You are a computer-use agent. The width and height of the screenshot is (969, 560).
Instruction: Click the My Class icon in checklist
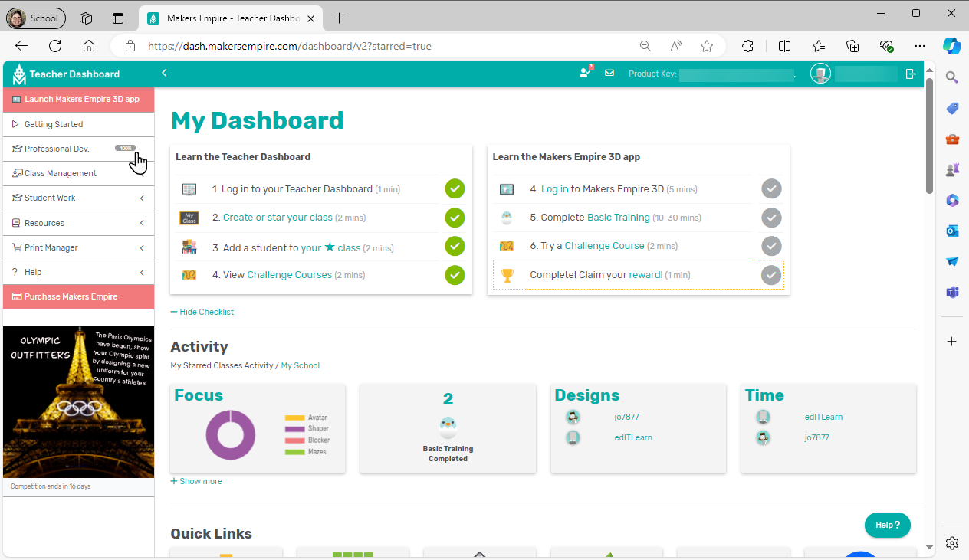[x=189, y=218]
